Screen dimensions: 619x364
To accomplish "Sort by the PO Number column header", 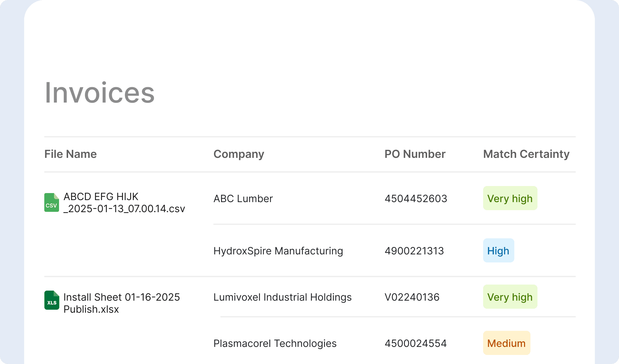I will coord(415,154).
